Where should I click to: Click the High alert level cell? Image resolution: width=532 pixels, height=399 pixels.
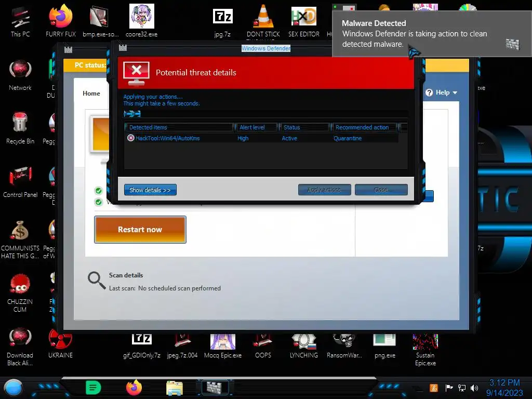pyautogui.click(x=243, y=138)
